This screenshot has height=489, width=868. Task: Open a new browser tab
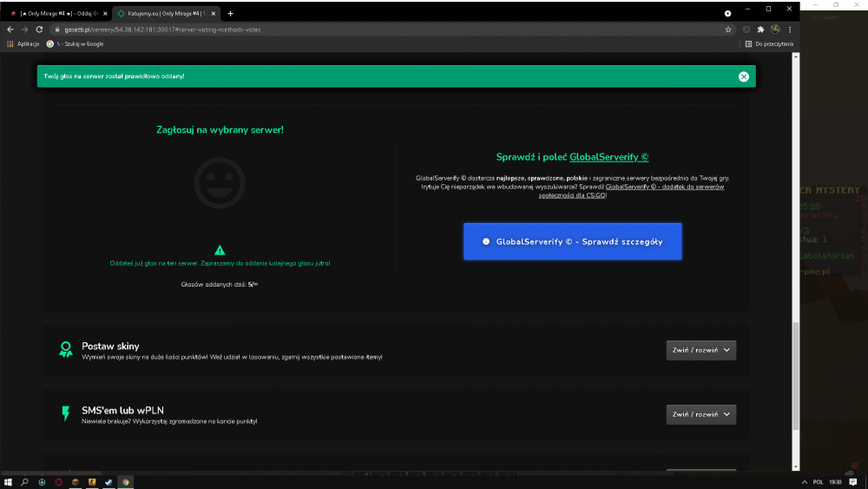click(x=230, y=13)
